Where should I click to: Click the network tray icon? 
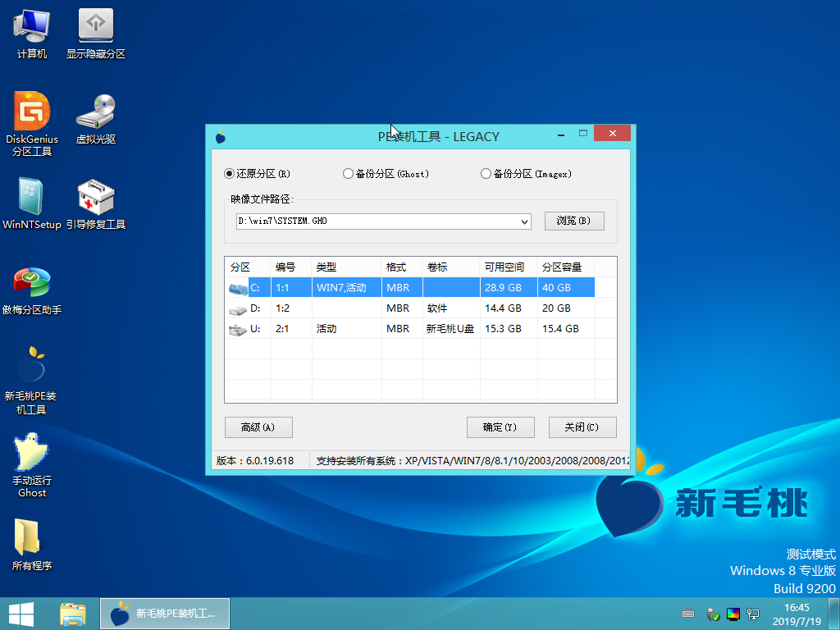[x=753, y=614]
